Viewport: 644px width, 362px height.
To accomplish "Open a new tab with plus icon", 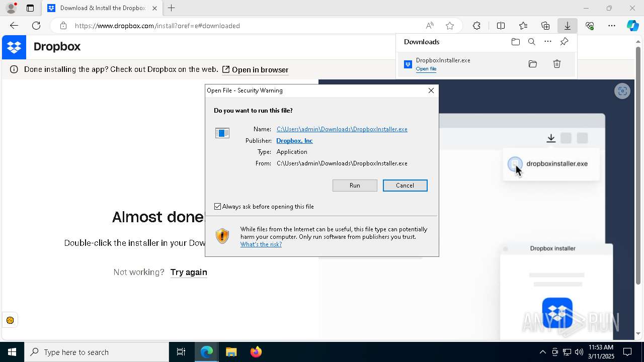I will tap(171, 8).
